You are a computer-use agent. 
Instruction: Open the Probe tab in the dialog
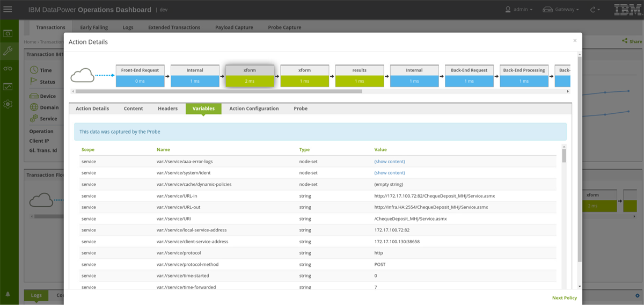pyautogui.click(x=301, y=108)
